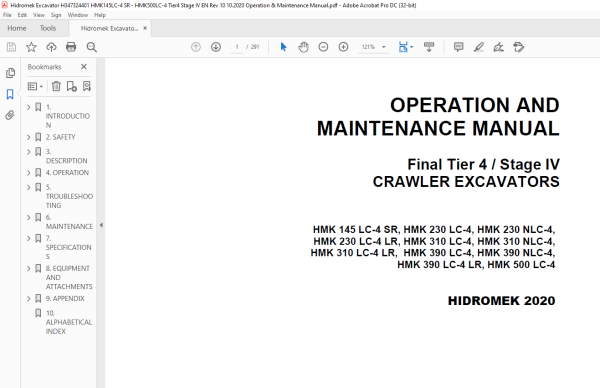The height and width of the screenshot is (388, 600).
Task: Open the Find text magnifier tool
Action: coord(91,47)
